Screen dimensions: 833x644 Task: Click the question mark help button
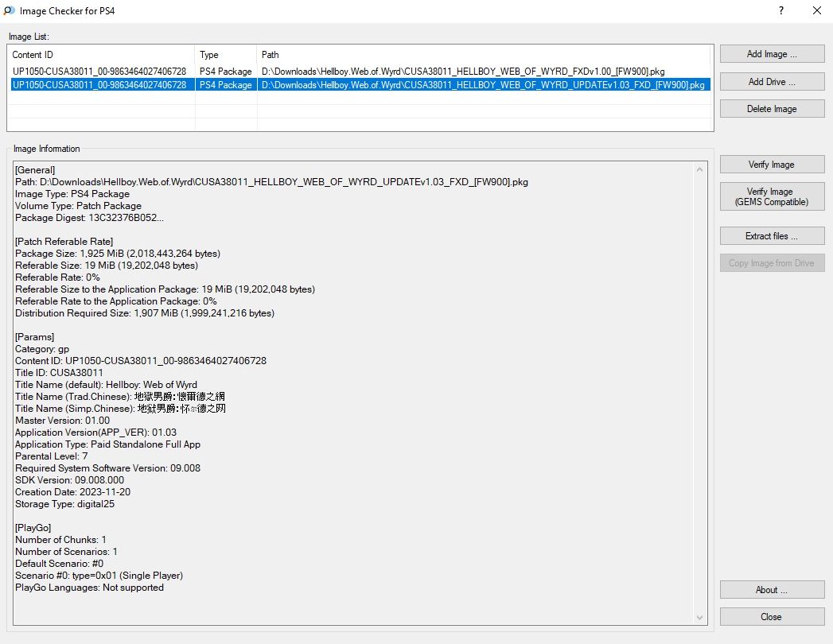tap(781, 11)
